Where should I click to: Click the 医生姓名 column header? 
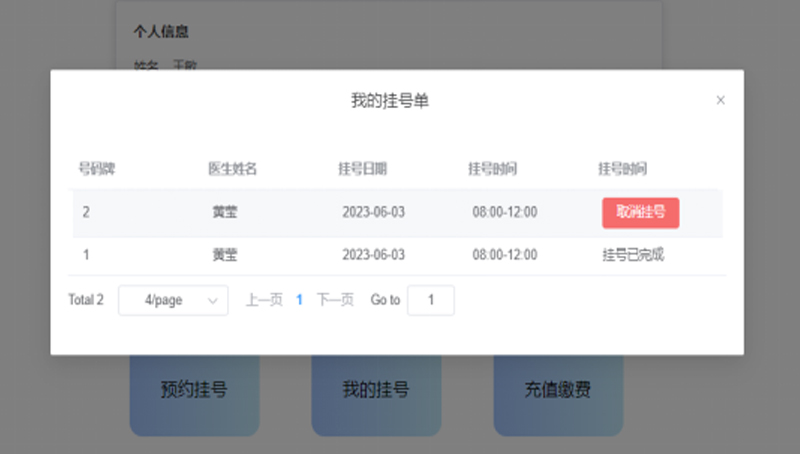pyautogui.click(x=232, y=168)
